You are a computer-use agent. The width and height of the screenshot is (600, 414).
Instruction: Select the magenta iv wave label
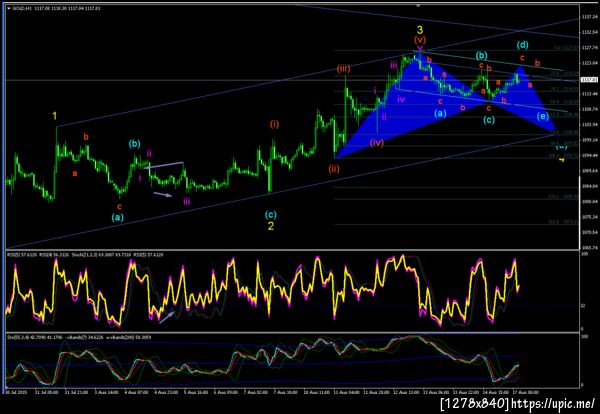tap(401, 99)
